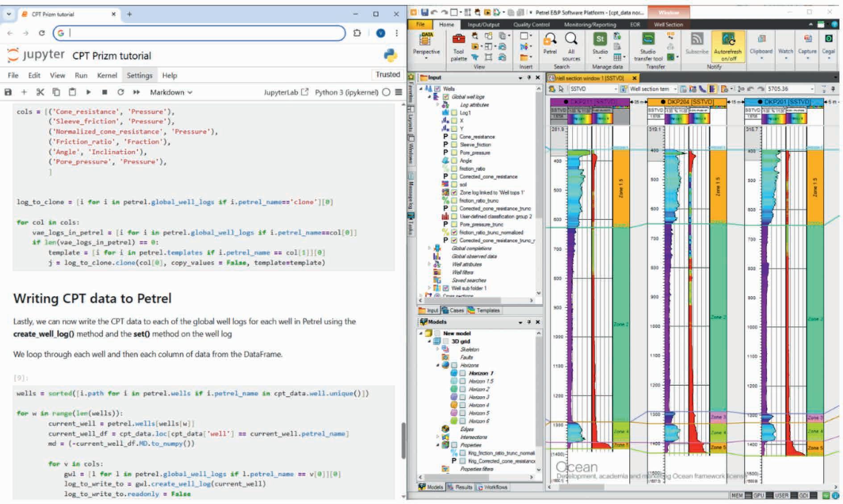Screen dimensions: 843x504
Task: Restart the kernel using the circular arrow
Action: [x=120, y=92]
